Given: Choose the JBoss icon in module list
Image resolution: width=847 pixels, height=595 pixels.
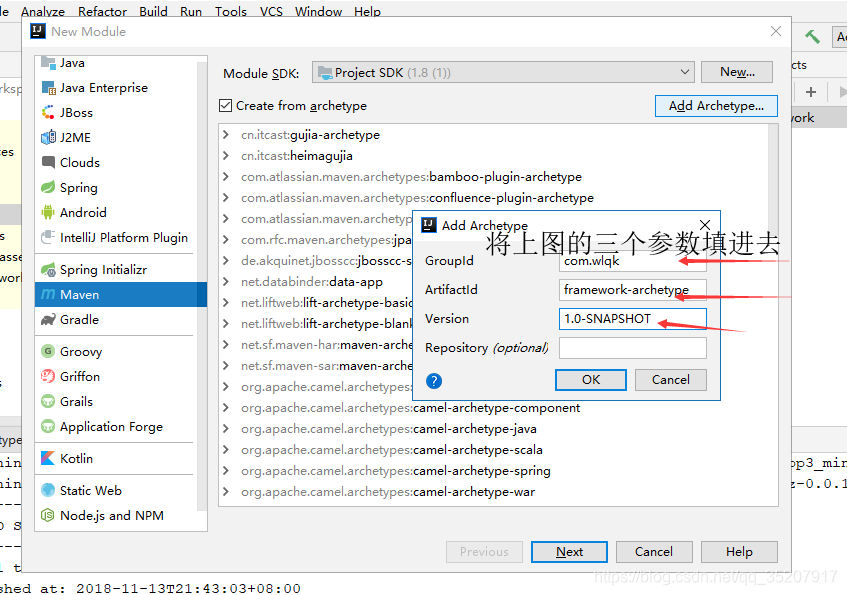Looking at the screenshot, I should 48,112.
